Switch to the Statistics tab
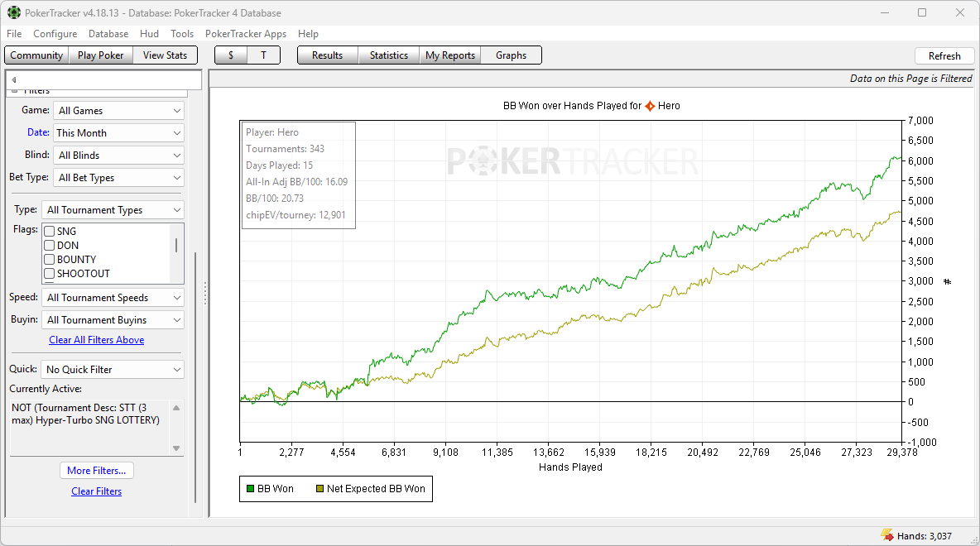This screenshot has height=546, width=980. (x=388, y=55)
